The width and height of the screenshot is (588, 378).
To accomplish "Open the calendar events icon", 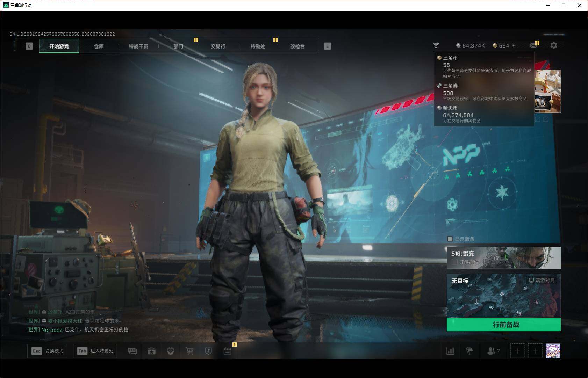I will click(x=228, y=351).
